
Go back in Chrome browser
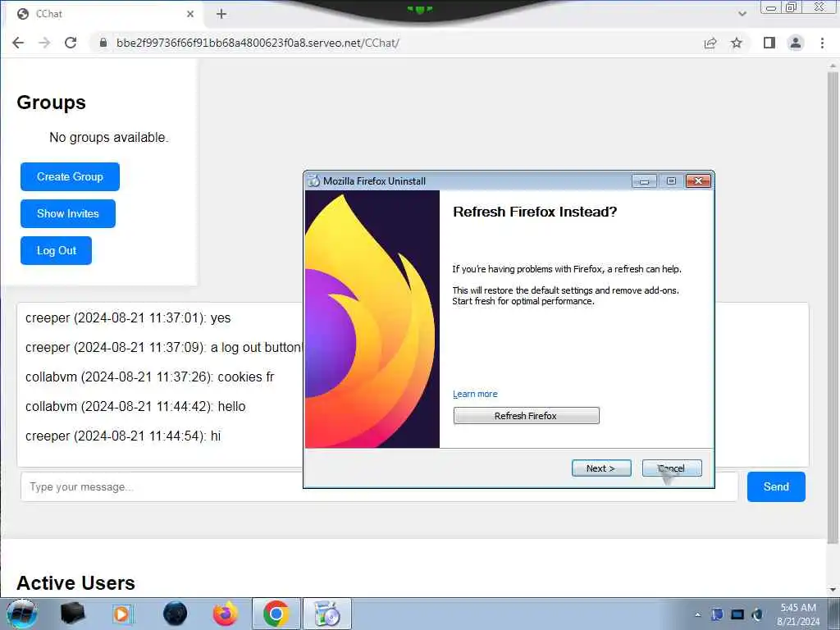tap(18, 43)
